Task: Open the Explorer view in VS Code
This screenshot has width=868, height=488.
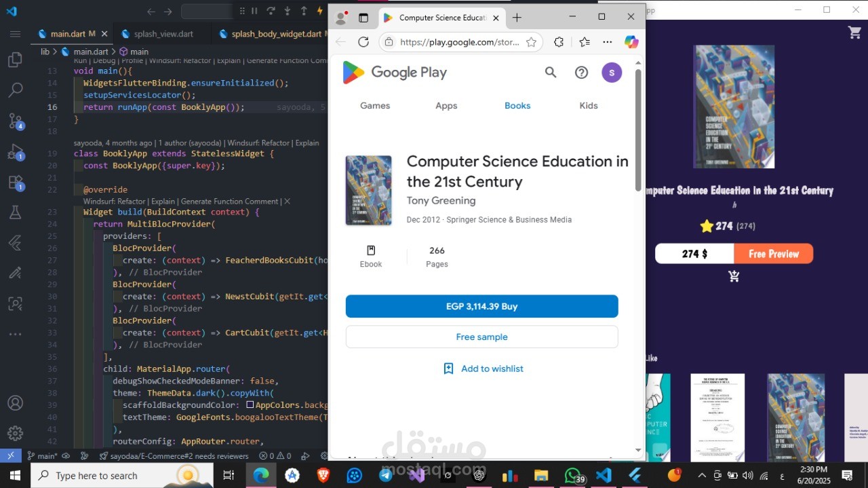Action: pyautogui.click(x=15, y=60)
